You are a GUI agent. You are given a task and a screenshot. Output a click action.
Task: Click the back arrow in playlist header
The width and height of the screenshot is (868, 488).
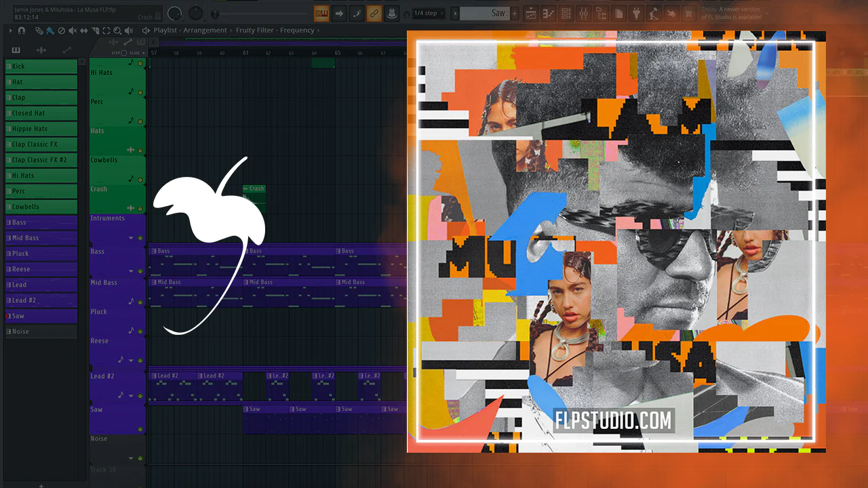point(154,42)
